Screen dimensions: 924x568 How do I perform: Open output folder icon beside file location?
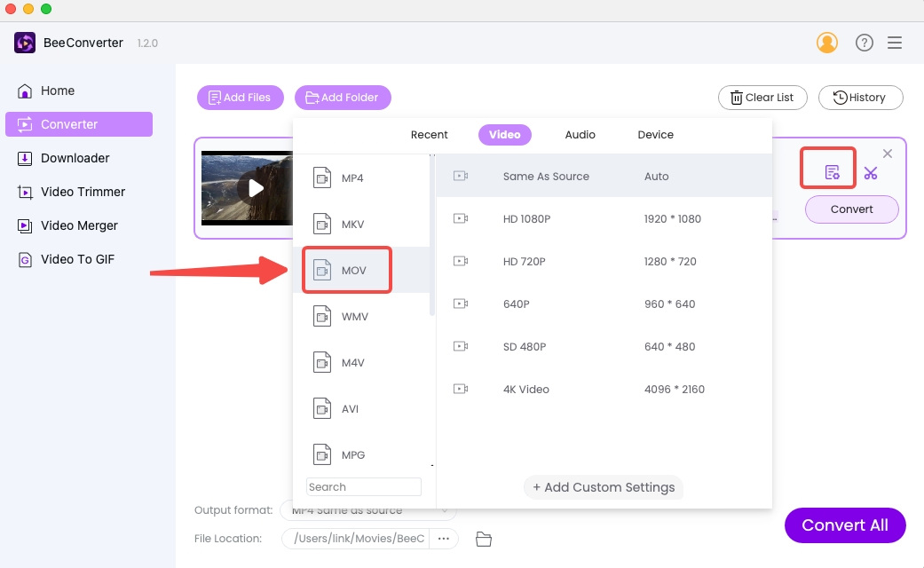click(484, 539)
